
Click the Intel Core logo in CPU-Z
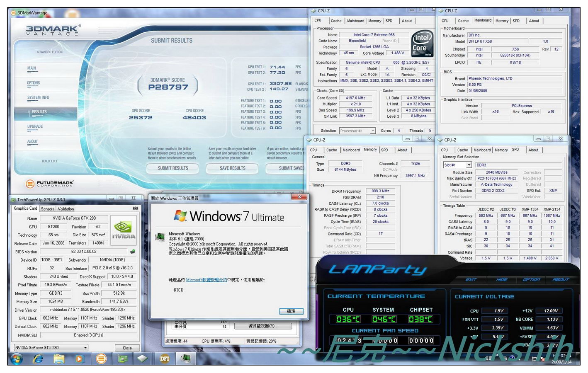tap(422, 44)
